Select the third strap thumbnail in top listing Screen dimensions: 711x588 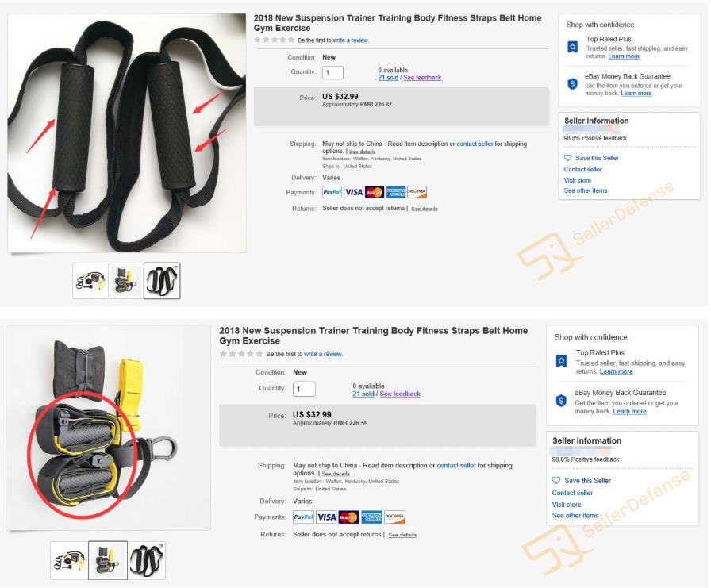click(162, 281)
